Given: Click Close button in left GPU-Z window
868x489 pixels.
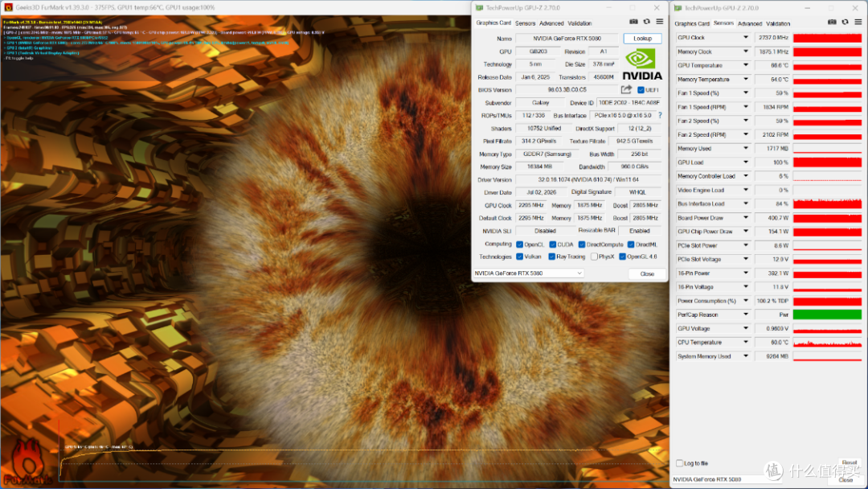Looking at the screenshot, I should (647, 273).
